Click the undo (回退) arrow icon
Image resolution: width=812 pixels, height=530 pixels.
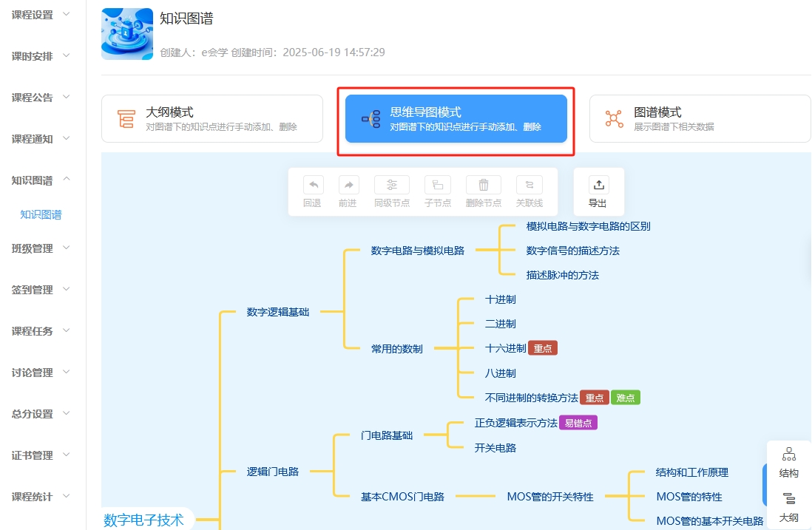[x=312, y=186]
